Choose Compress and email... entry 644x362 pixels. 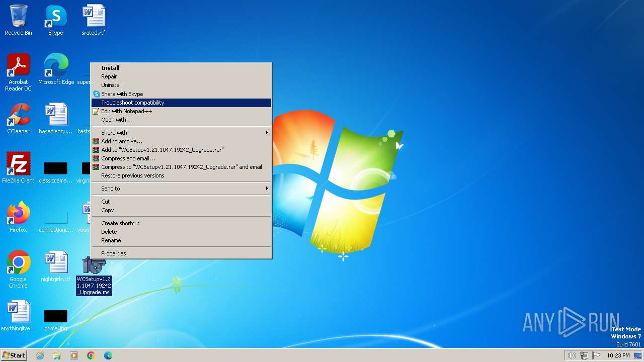[x=181, y=158]
